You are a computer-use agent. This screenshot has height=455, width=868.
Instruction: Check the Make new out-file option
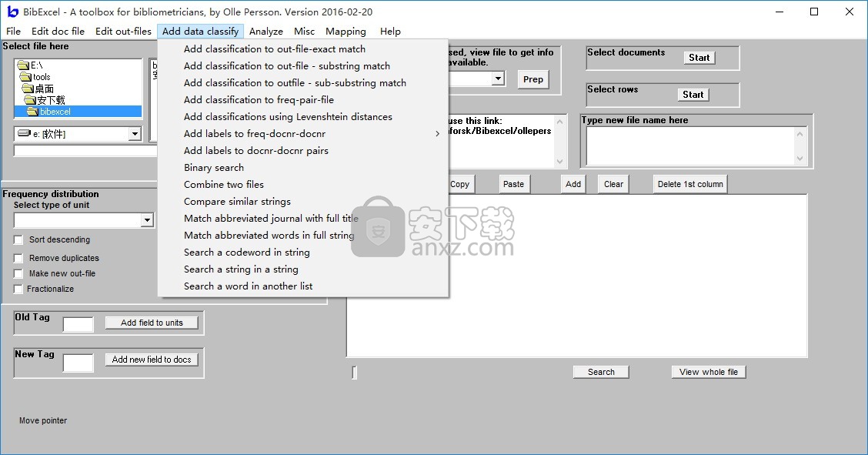coord(18,273)
